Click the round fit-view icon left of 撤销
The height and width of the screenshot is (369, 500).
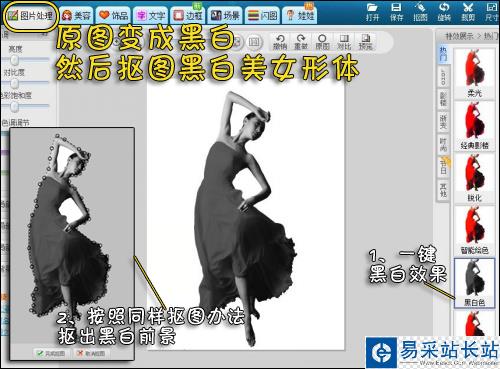(254, 42)
